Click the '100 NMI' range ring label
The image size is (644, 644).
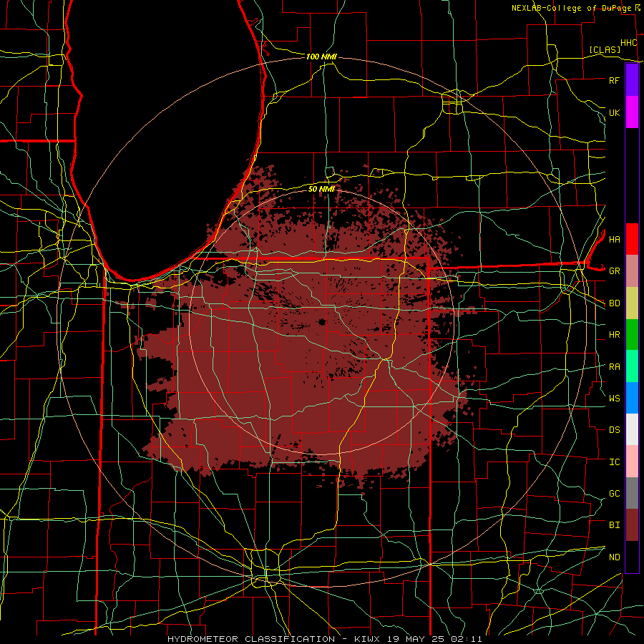pyautogui.click(x=321, y=57)
